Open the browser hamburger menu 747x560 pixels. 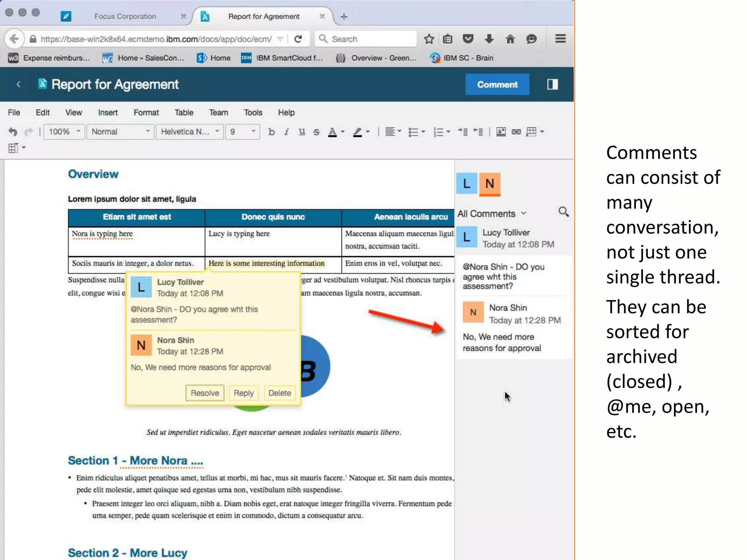[560, 39]
